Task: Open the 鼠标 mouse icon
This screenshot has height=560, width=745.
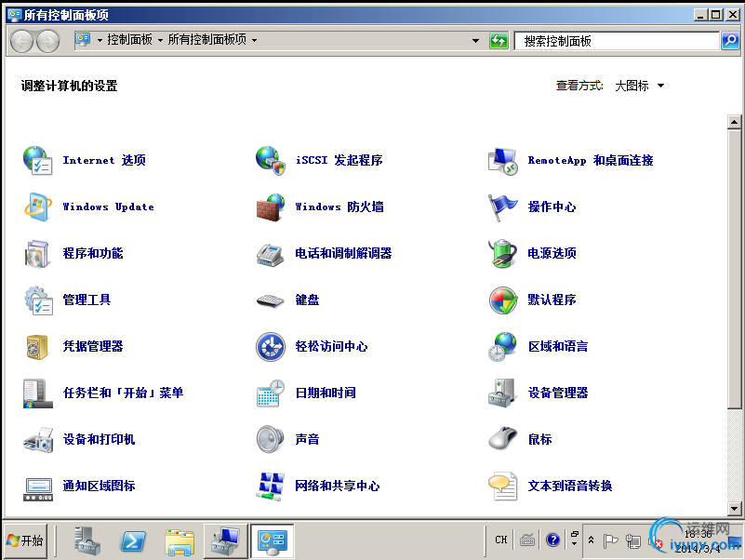Action: tap(503, 439)
